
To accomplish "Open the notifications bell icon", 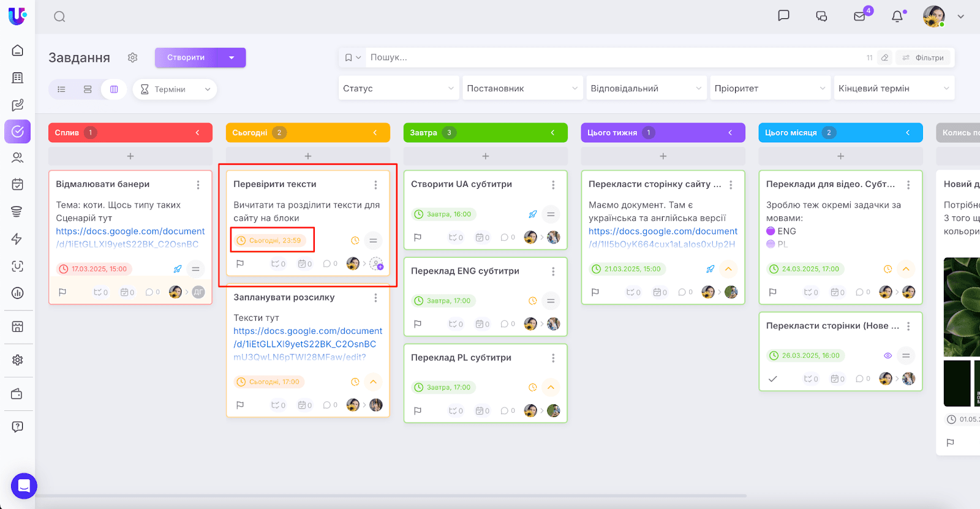I will pos(897,17).
